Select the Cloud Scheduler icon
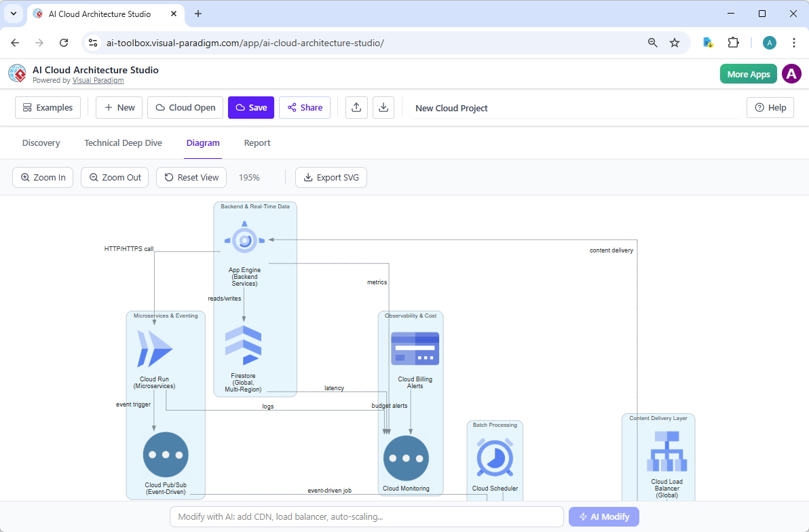 [x=495, y=458]
